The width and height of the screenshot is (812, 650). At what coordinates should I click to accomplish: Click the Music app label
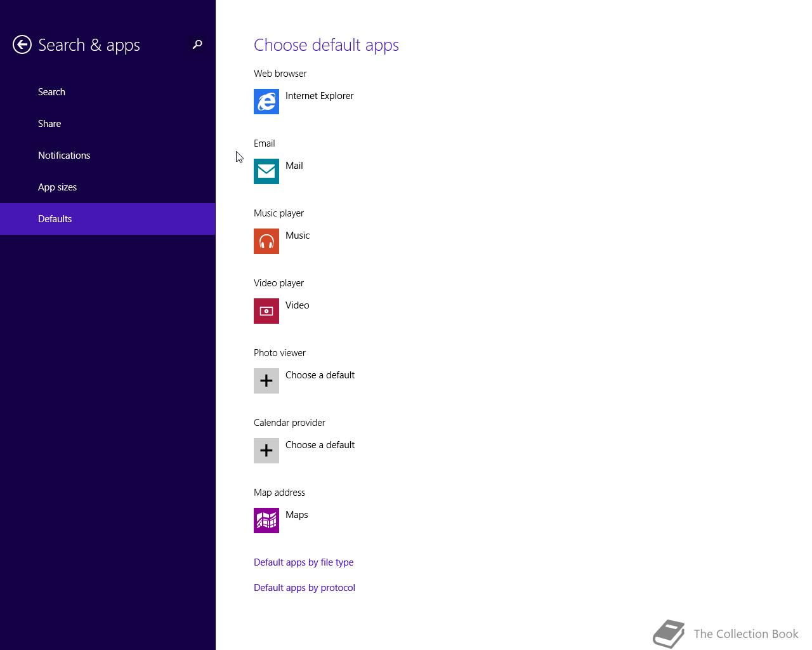pyautogui.click(x=298, y=235)
